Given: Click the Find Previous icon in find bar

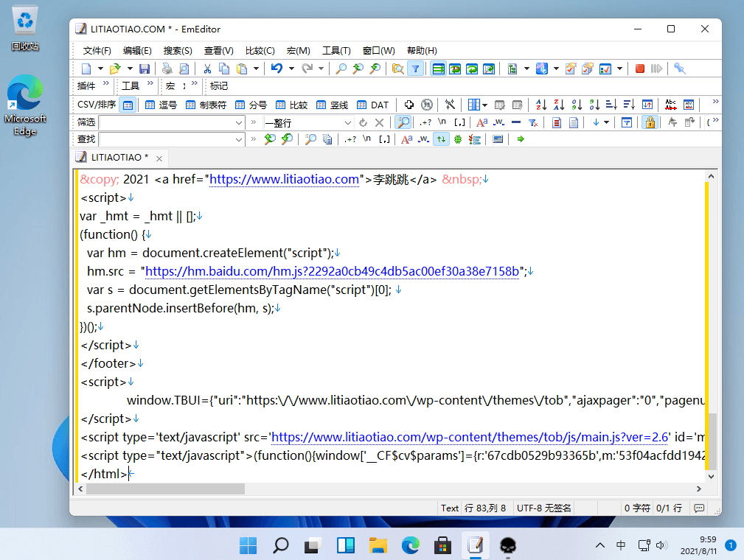Looking at the screenshot, I should (270, 139).
